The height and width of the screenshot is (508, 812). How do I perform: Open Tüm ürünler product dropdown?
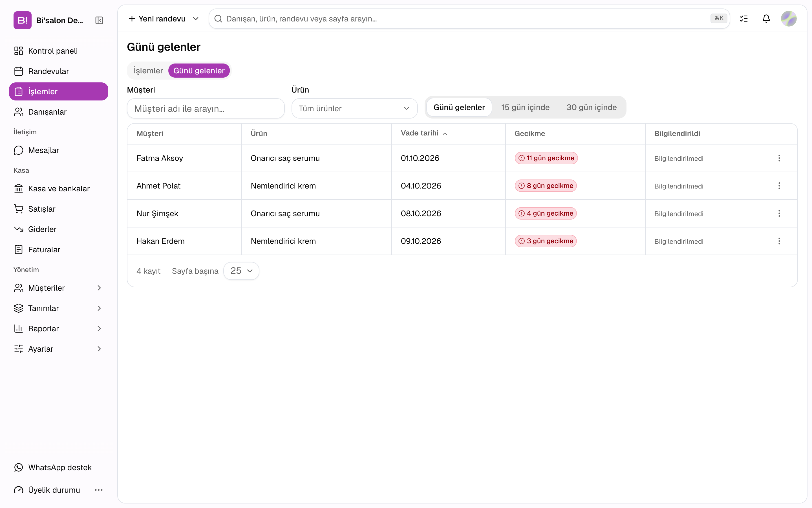tap(354, 109)
